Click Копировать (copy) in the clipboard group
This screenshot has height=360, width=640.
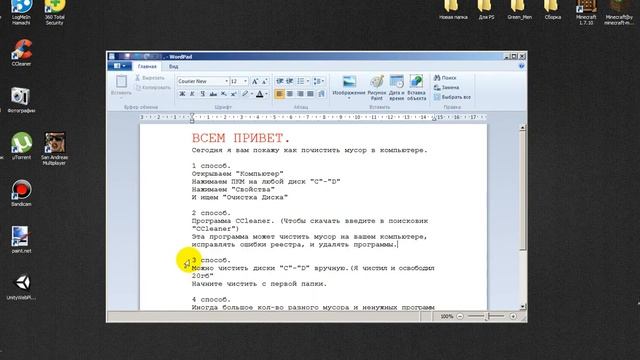click(x=153, y=87)
